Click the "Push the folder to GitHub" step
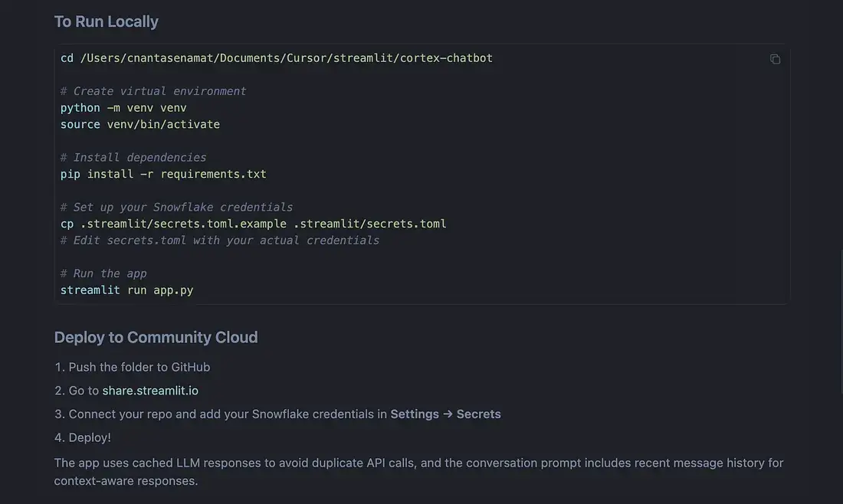 (139, 367)
